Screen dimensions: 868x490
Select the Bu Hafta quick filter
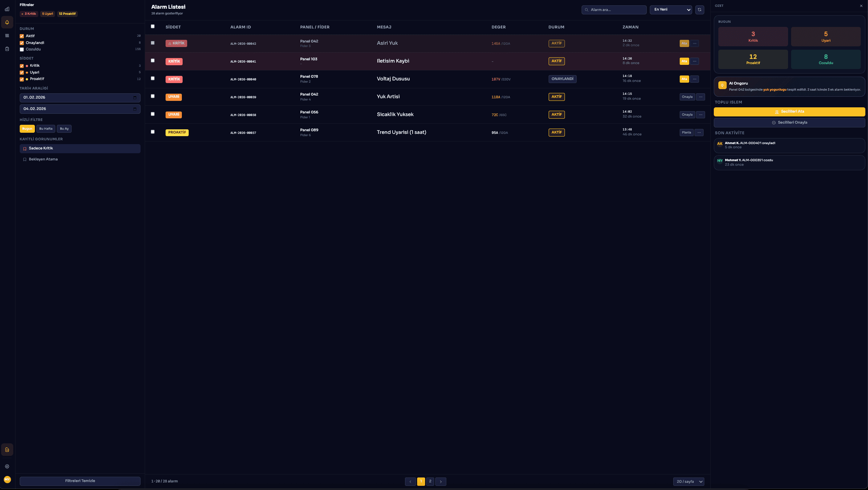pos(45,129)
